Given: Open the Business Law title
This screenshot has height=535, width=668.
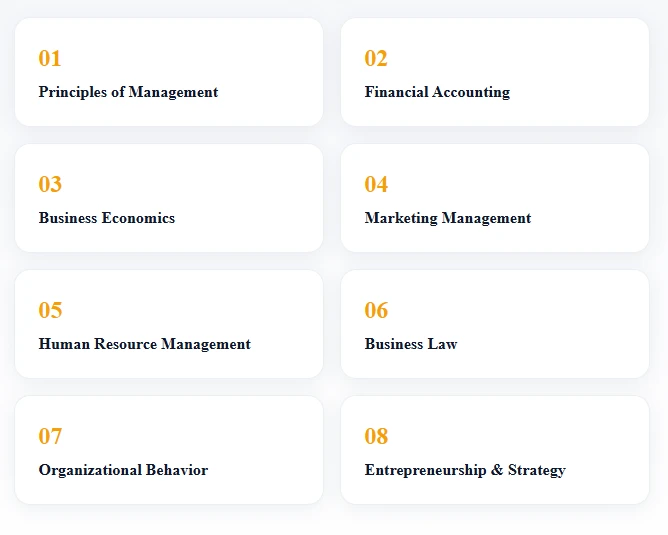Looking at the screenshot, I should click(411, 344).
